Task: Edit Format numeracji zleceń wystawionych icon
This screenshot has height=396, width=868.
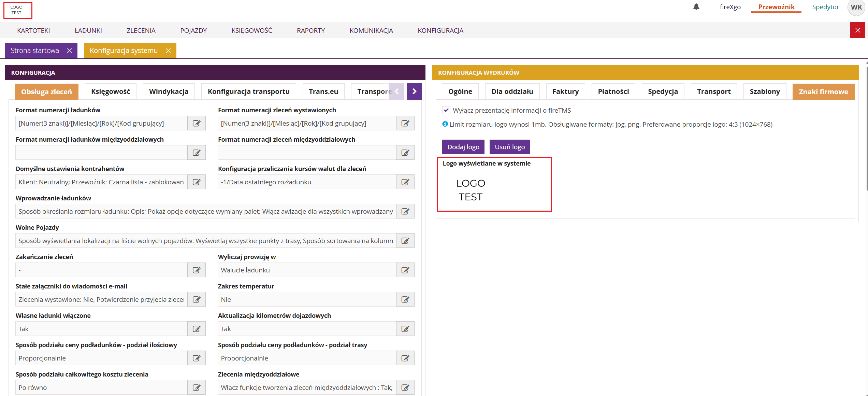Action: (x=405, y=123)
